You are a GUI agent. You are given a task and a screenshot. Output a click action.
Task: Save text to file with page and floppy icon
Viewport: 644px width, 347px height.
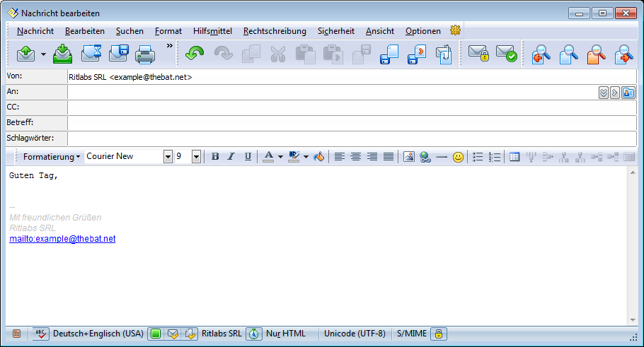[x=389, y=54]
